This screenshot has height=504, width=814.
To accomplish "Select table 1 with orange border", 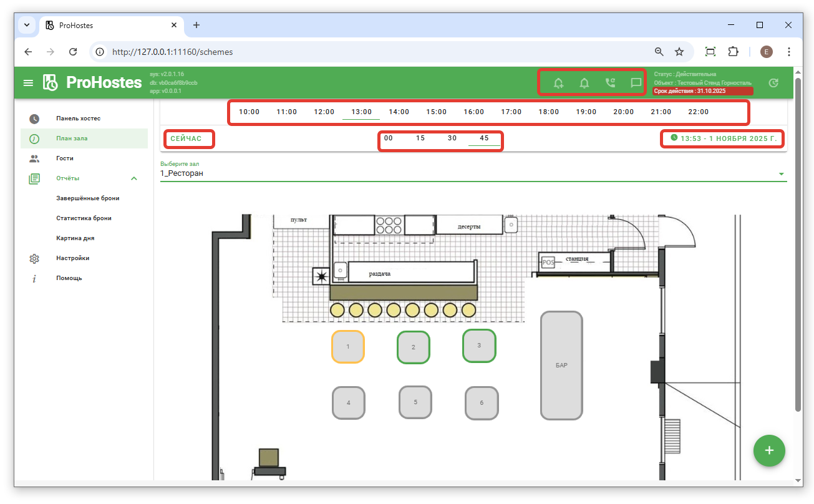I will point(347,346).
